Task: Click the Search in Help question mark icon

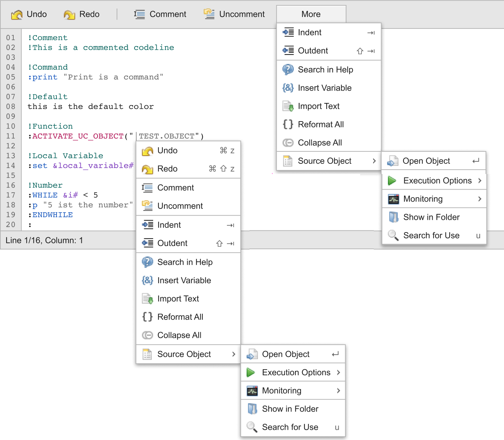Action: (148, 262)
